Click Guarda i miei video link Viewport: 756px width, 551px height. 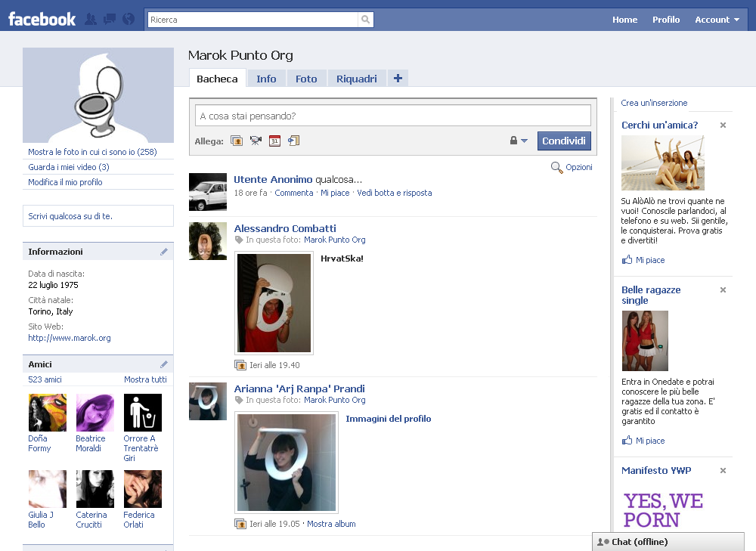tap(69, 167)
